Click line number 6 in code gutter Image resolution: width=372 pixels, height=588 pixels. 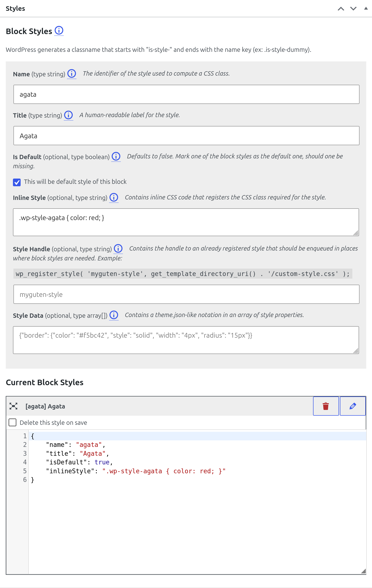click(x=25, y=480)
